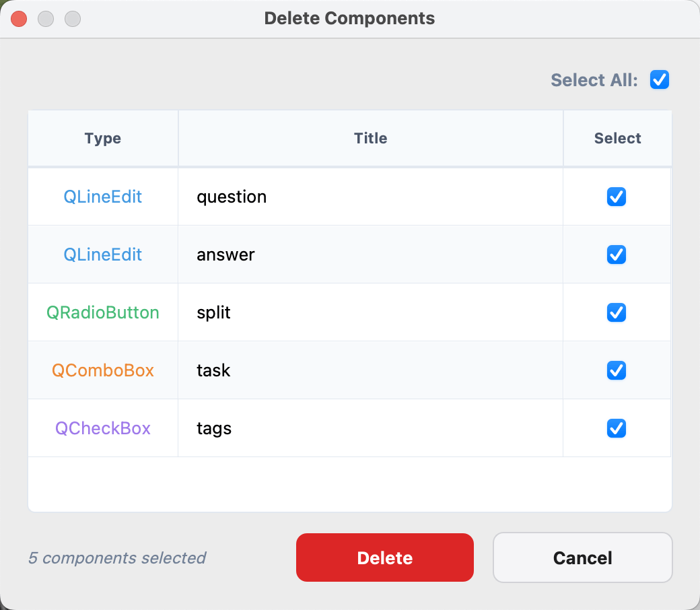Screen dimensions: 700x610
Task: Click the Select column header
Action: click(x=617, y=139)
